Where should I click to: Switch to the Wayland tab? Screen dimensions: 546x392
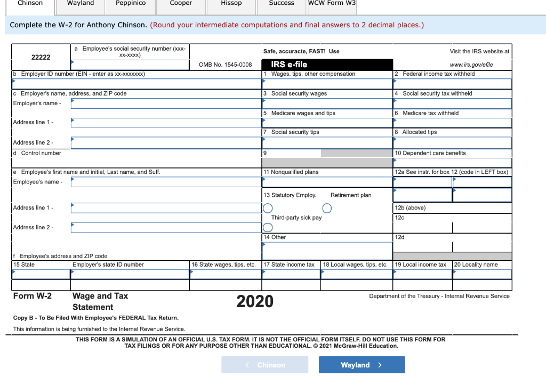80,4
